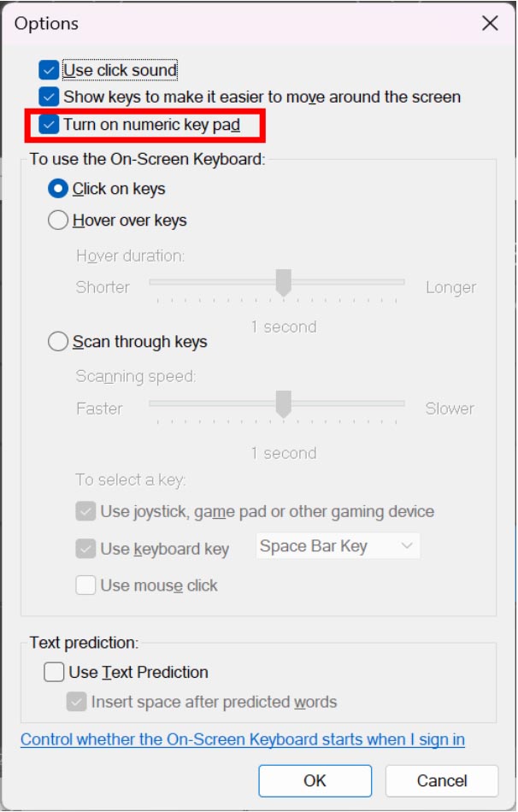The width and height of the screenshot is (518, 812).
Task: Click the Scanning speed slider thumb
Action: tap(284, 404)
